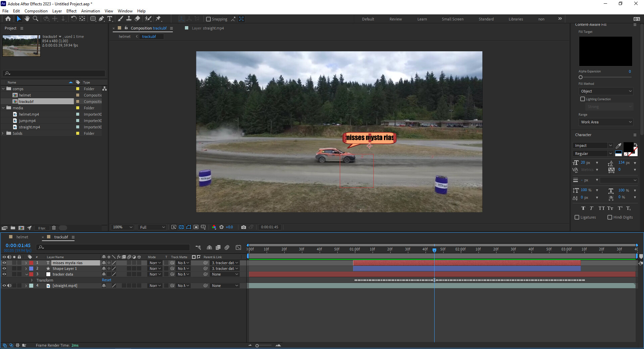Switch to the helmet timeline tab
The height and width of the screenshot is (349, 644).
pos(22,237)
